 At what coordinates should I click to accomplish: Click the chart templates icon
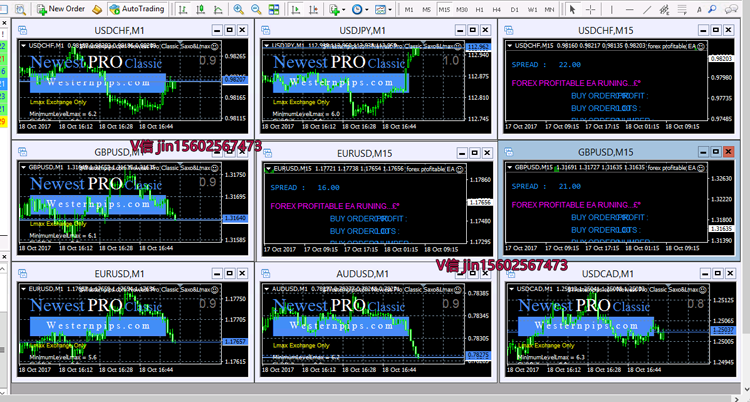[x=381, y=9]
